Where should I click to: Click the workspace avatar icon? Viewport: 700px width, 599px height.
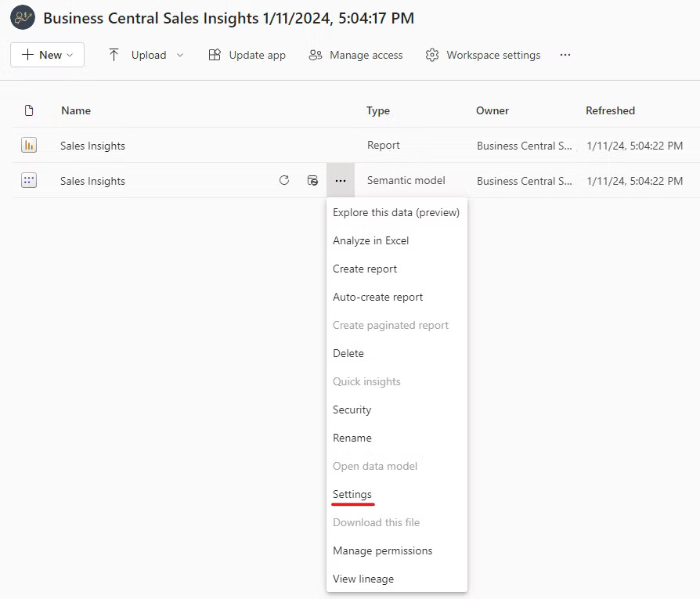(22, 17)
